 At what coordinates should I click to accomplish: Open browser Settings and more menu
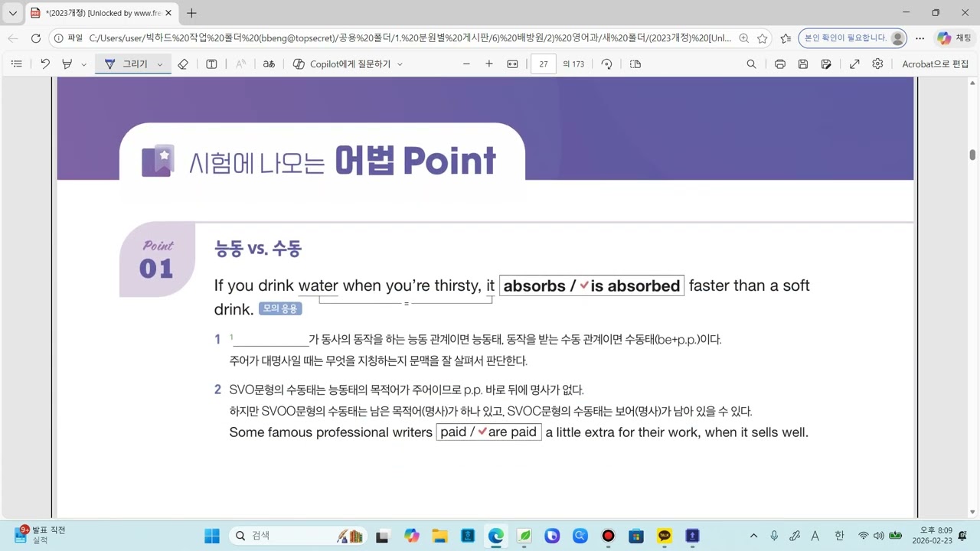(920, 38)
